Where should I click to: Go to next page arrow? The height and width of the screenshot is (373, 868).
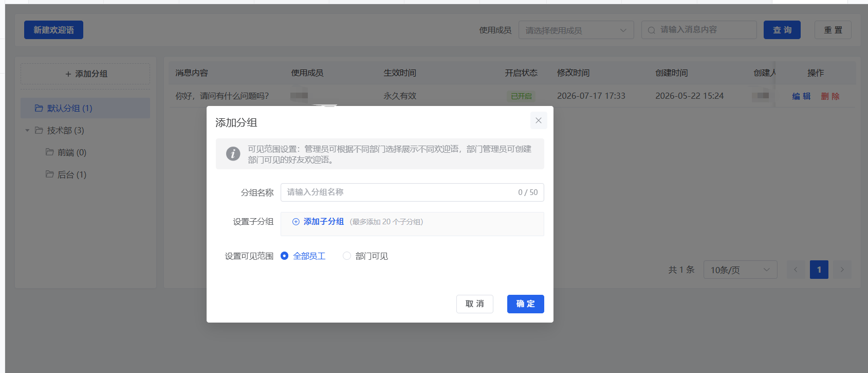[842, 270]
